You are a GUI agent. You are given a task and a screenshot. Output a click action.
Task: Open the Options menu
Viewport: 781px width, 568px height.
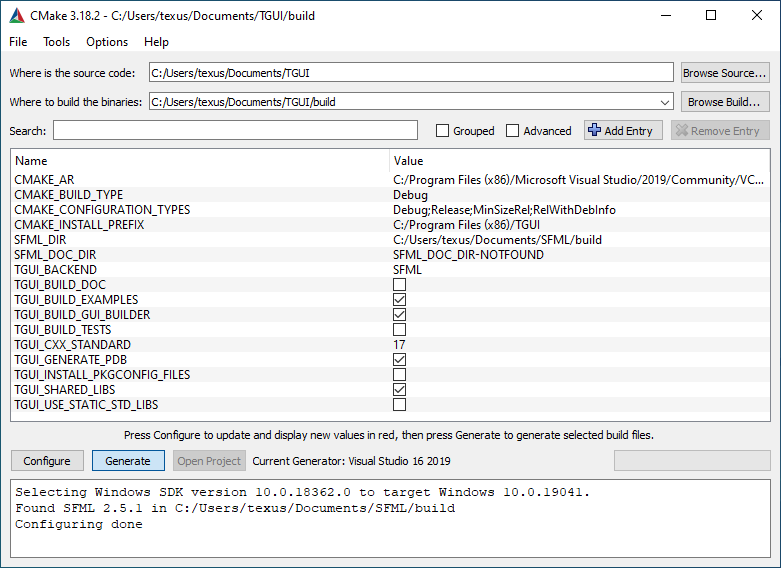107,42
